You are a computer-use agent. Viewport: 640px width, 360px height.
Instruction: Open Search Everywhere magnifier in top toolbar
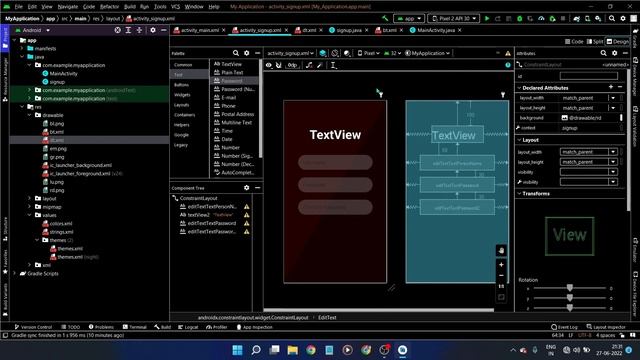point(612,18)
